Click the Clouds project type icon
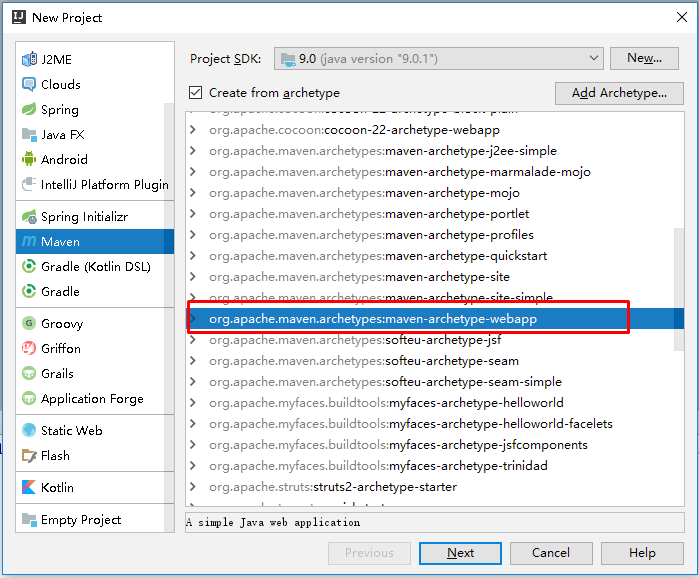 click(29, 85)
